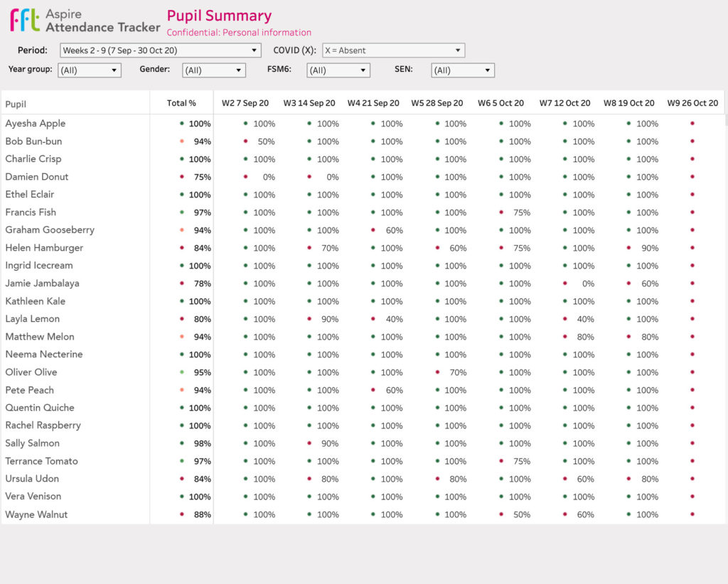Screen dimensions: 728x584
Task: Click the W5 28 Sep 20 column header
Action: [437, 103]
